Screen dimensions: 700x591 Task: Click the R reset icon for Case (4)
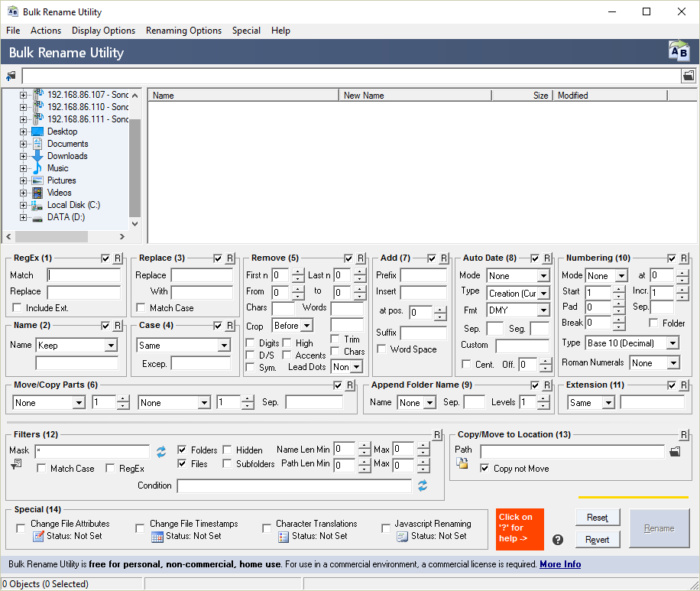point(230,325)
